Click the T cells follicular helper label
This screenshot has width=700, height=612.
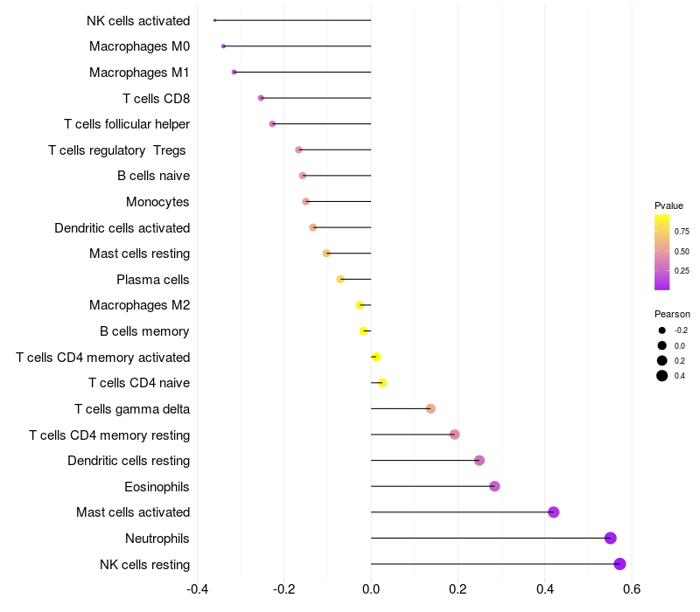pos(127,124)
